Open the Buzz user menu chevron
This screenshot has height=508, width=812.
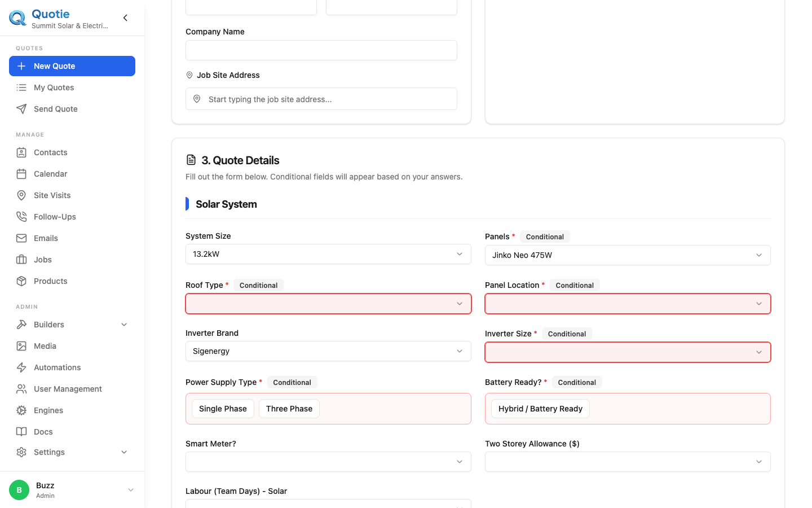131,490
